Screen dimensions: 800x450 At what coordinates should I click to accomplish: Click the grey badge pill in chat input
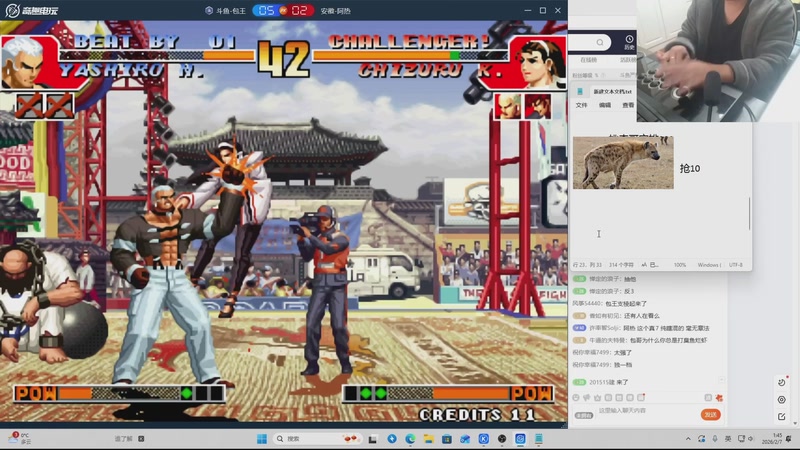[x=584, y=415]
